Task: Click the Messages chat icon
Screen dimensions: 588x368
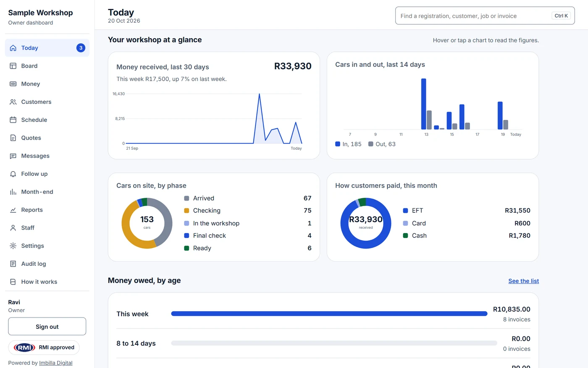Action: click(x=13, y=156)
